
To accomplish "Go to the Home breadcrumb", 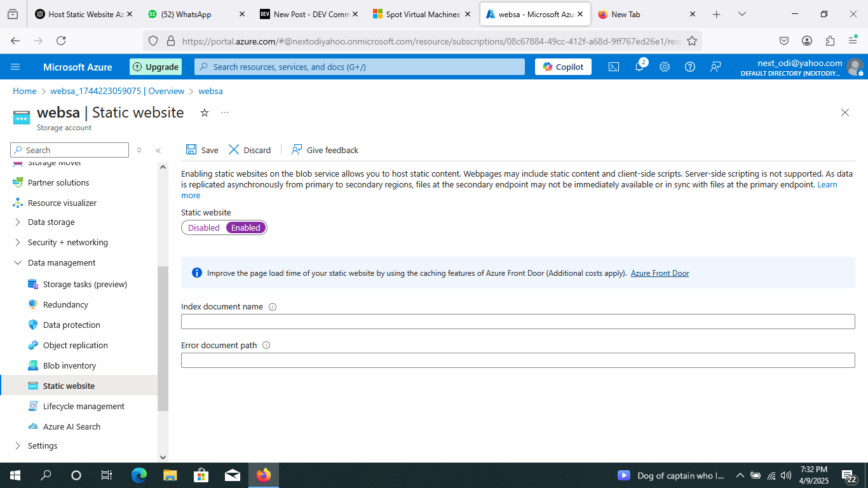I will [25, 91].
